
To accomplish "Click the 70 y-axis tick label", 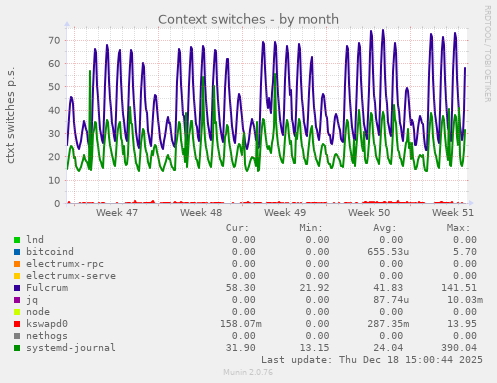I will click(54, 40).
